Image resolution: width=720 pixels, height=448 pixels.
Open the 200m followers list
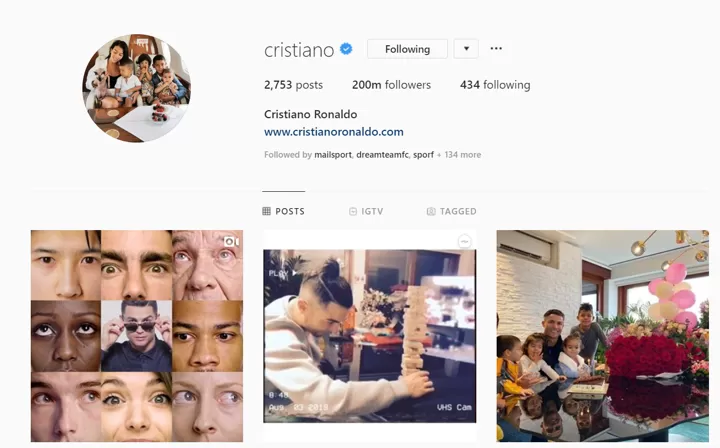coord(391,85)
